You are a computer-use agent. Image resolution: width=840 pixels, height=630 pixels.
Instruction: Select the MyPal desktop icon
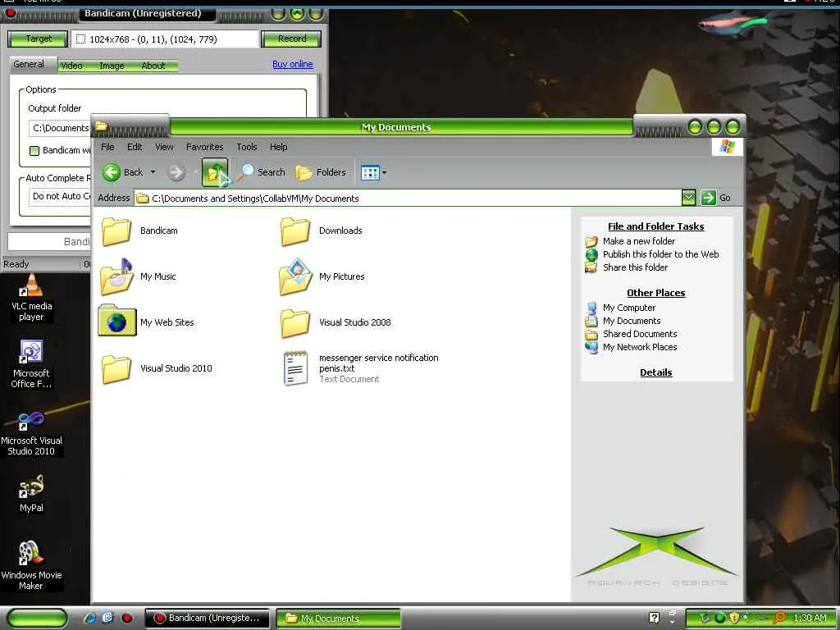click(31, 493)
